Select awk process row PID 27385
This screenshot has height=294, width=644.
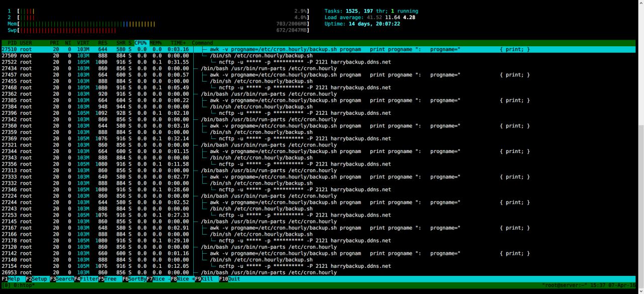[318, 100]
